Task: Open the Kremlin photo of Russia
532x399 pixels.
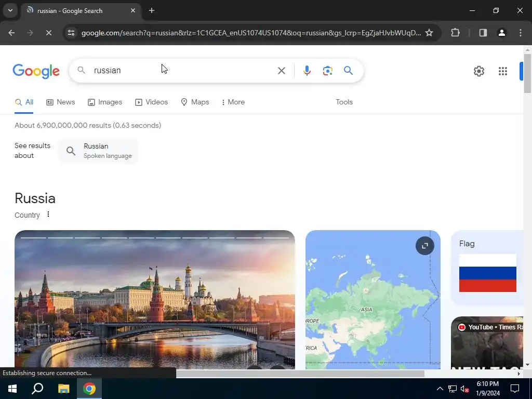Action: [155, 300]
